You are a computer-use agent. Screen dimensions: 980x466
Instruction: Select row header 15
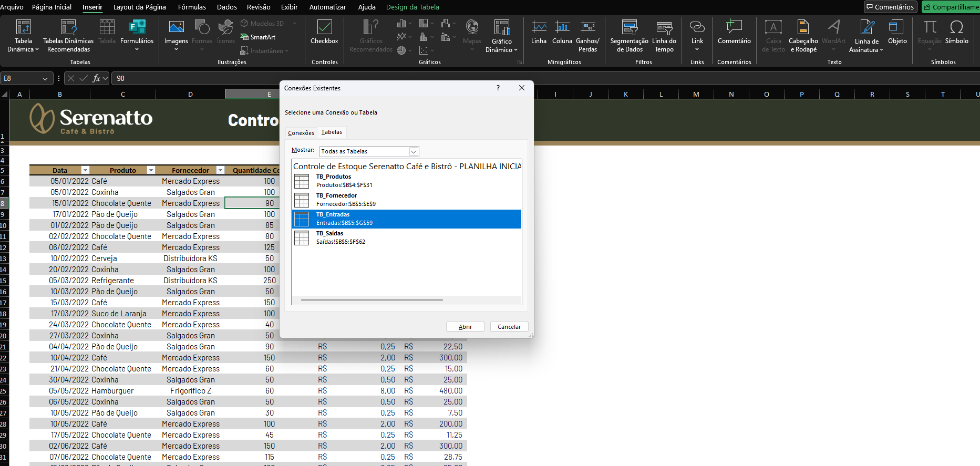click(x=4, y=281)
